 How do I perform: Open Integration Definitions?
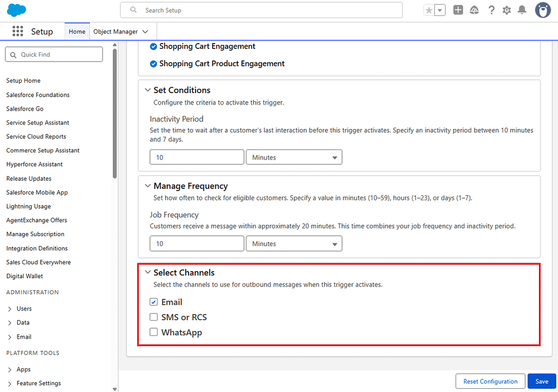[x=37, y=248]
